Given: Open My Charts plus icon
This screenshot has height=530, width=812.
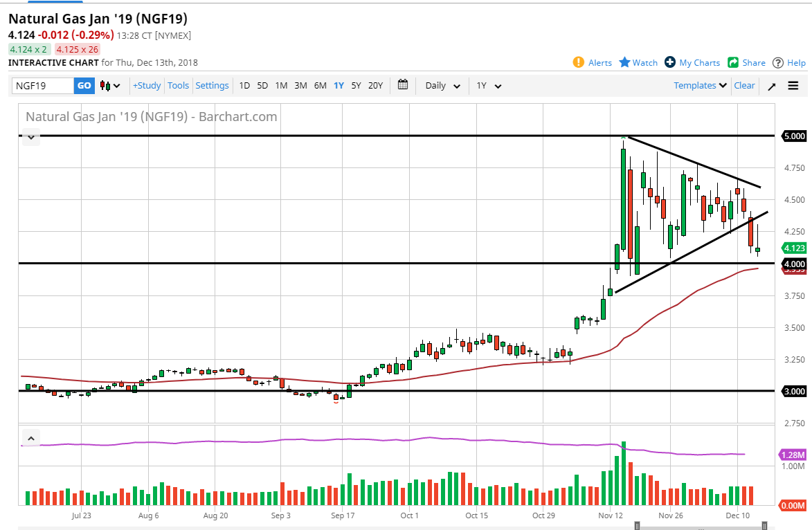Looking at the screenshot, I should pos(670,62).
